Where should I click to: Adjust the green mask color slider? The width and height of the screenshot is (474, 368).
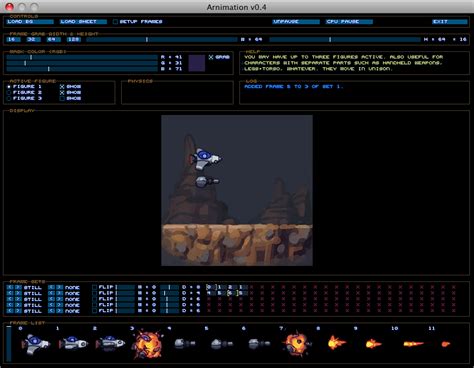click(x=82, y=63)
